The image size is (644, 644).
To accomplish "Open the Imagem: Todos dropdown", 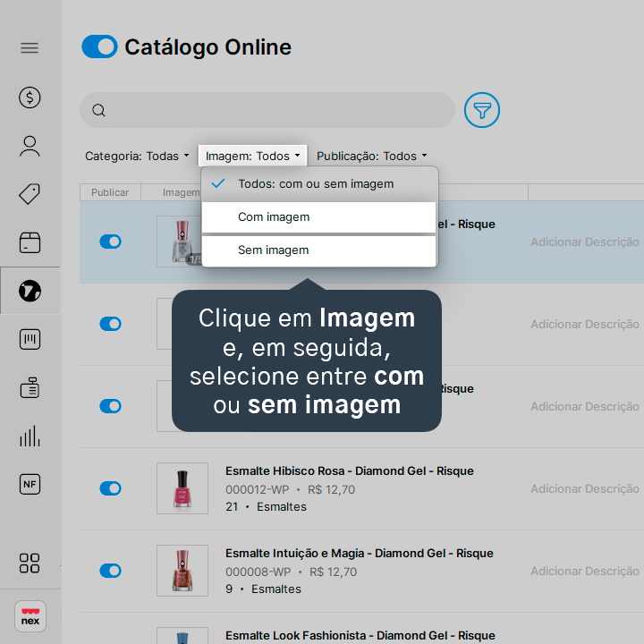I will [x=252, y=156].
